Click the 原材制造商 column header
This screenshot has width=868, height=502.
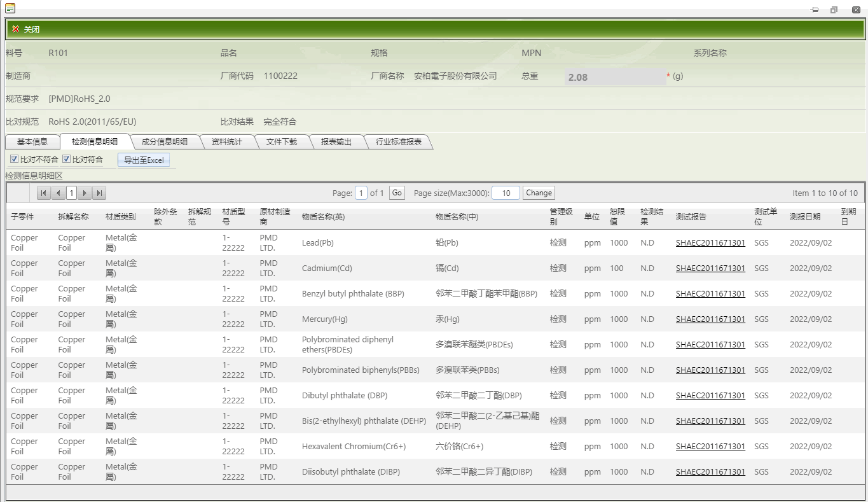click(x=275, y=217)
